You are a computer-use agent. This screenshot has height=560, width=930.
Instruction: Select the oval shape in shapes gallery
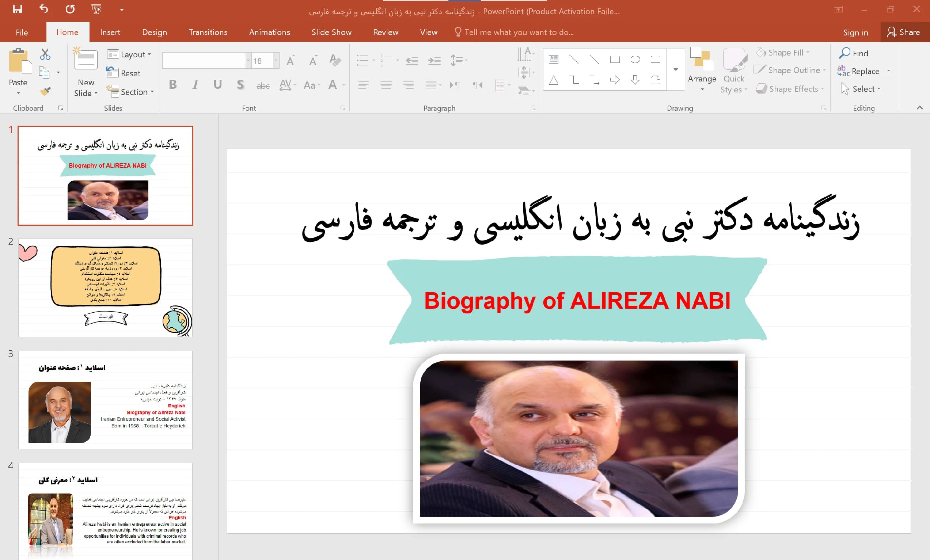635,59
